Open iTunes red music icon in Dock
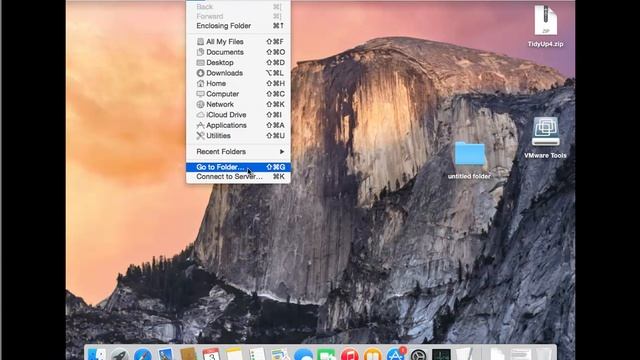 point(349,355)
